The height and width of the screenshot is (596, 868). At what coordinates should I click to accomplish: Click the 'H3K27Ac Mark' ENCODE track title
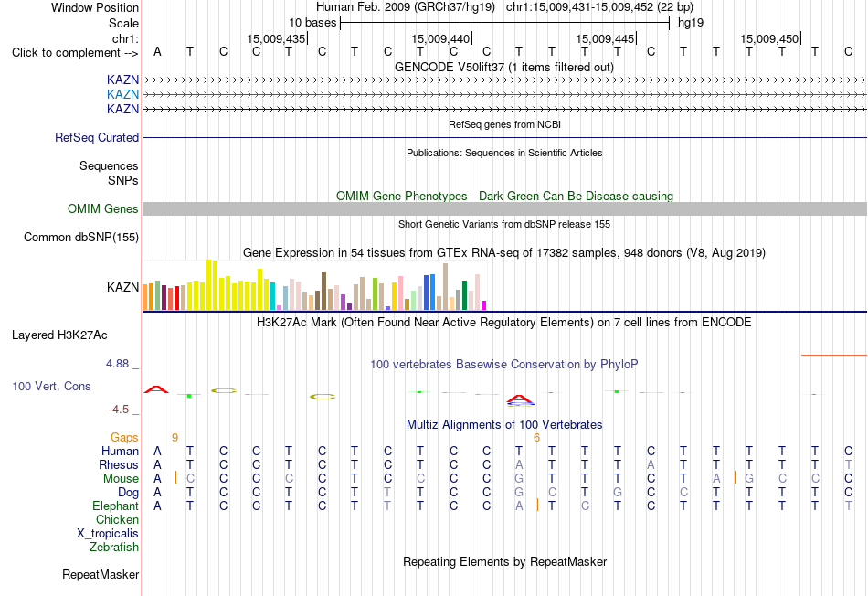(504, 323)
